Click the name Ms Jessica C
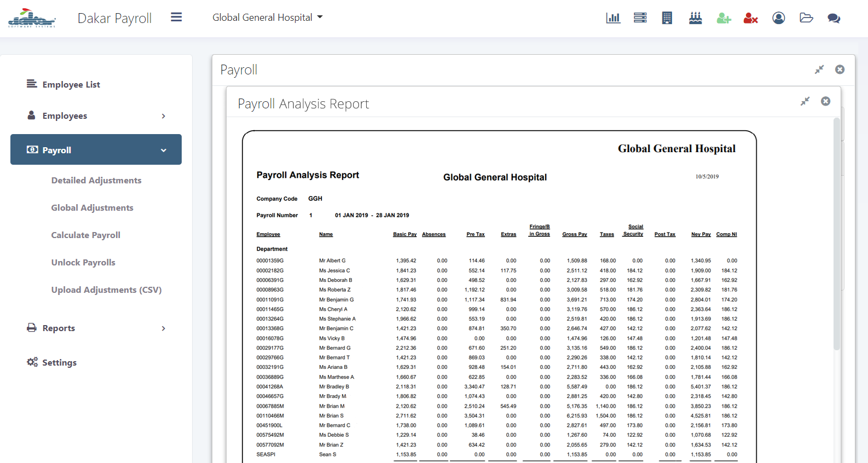This screenshot has height=463, width=868. coord(334,270)
